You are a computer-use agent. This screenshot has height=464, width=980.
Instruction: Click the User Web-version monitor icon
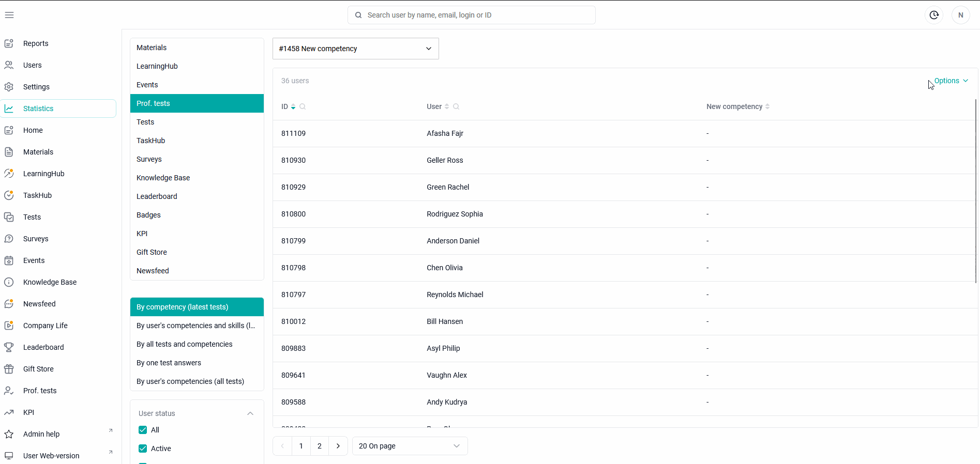(9, 456)
